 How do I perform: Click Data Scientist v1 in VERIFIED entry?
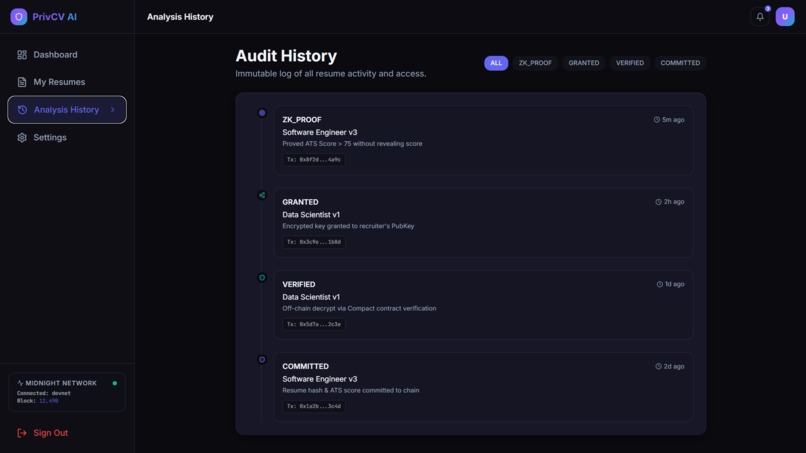[311, 297]
